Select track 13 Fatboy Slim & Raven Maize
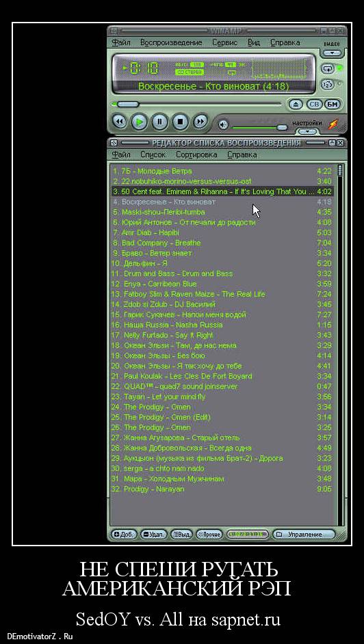 tap(222, 295)
